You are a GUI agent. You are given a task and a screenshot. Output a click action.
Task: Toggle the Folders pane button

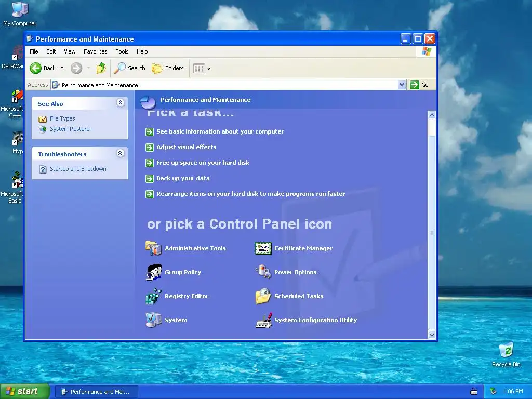point(168,68)
